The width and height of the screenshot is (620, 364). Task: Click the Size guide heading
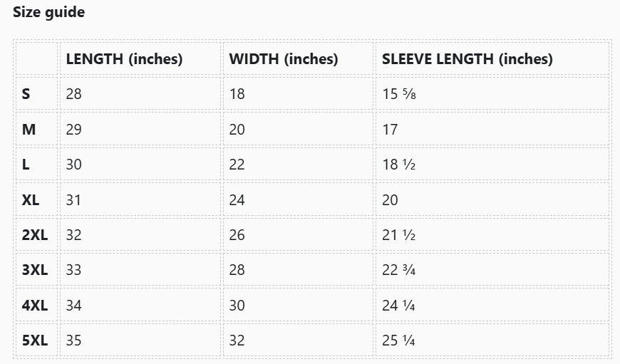point(48,12)
